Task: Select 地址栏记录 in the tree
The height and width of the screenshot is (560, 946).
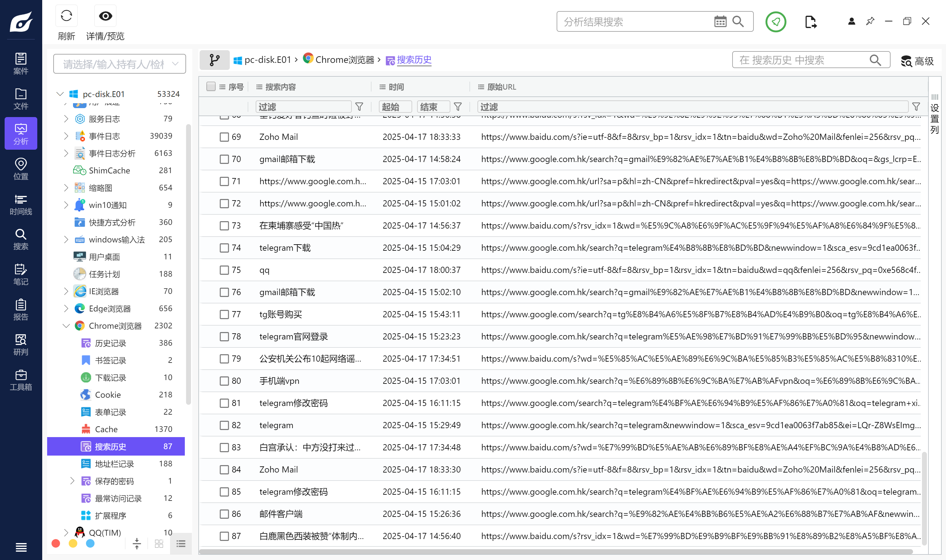Action: coord(116,463)
